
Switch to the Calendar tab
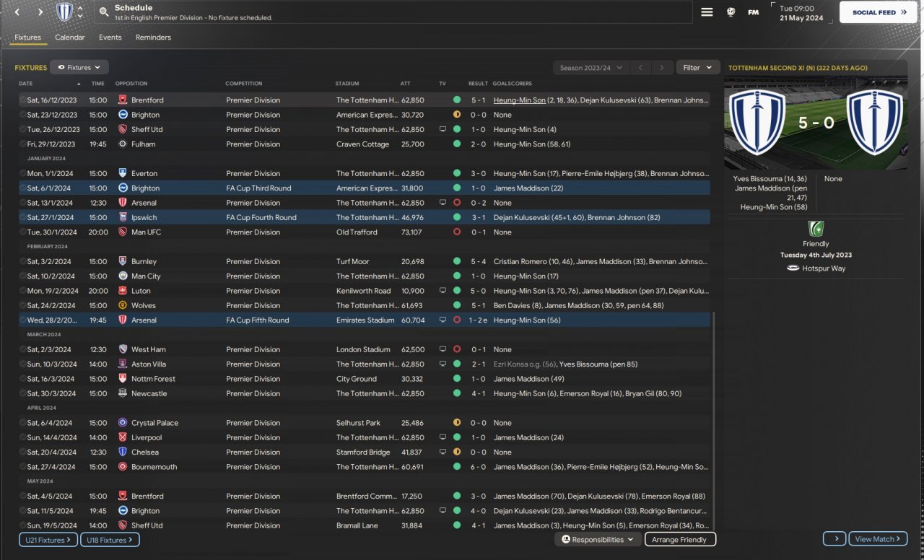[70, 38]
